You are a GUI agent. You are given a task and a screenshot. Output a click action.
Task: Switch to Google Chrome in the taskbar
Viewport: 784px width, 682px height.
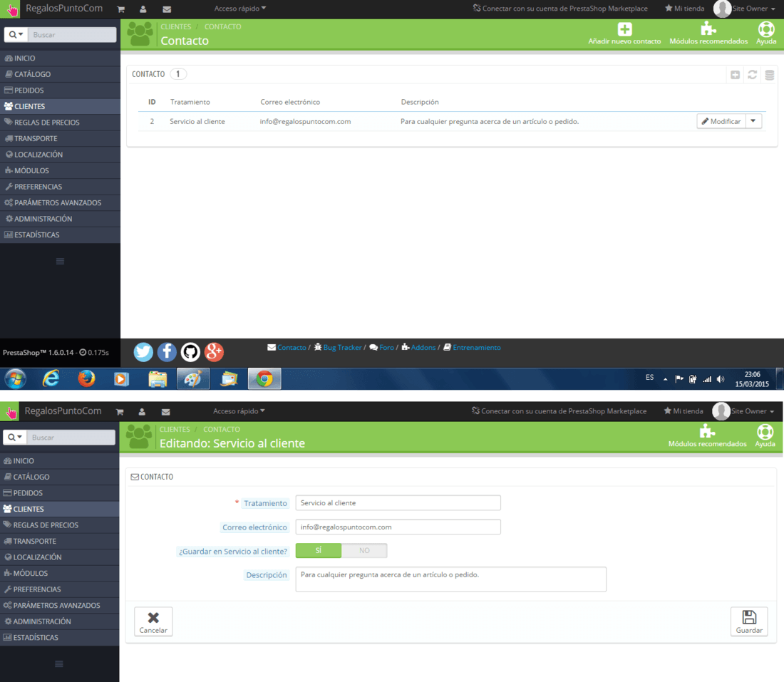point(264,379)
